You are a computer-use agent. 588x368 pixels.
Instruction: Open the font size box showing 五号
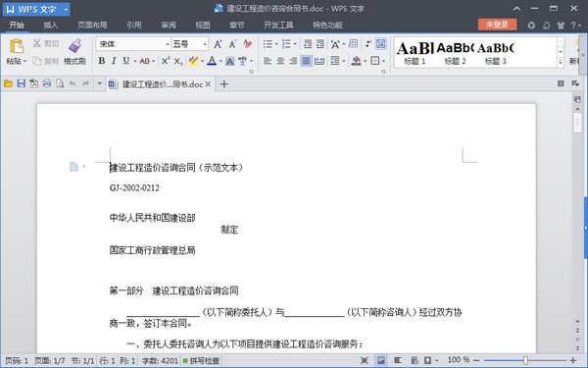point(190,44)
